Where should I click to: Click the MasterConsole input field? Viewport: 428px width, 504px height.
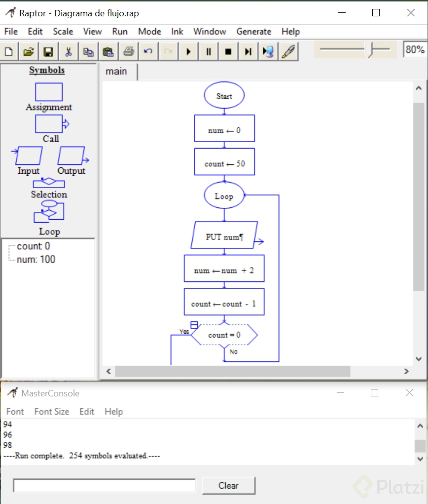pyautogui.click(x=105, y=485)
